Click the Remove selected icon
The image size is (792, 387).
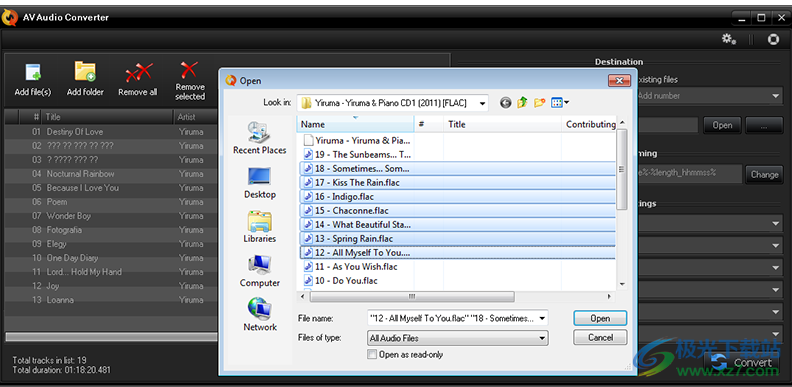point(190,69)
